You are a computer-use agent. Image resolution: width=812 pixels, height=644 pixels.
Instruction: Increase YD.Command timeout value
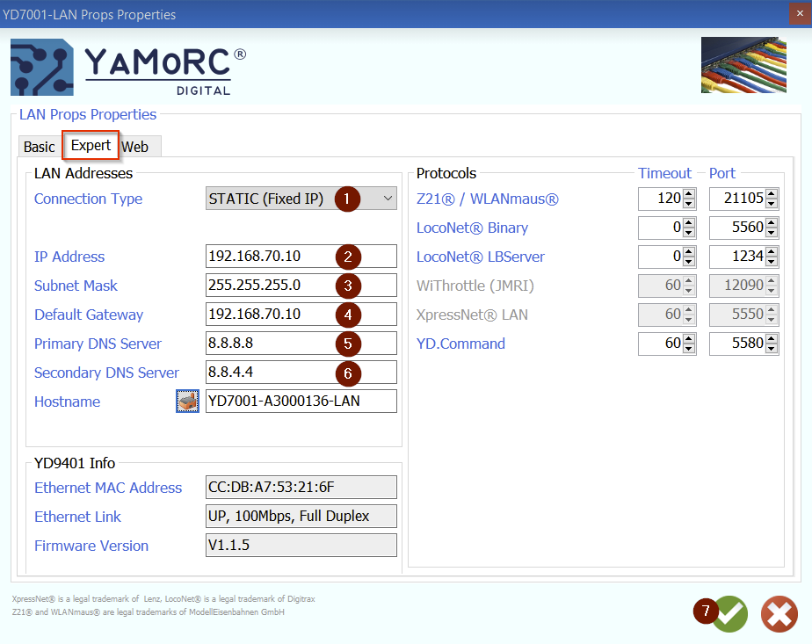click(x=689, y=338)
